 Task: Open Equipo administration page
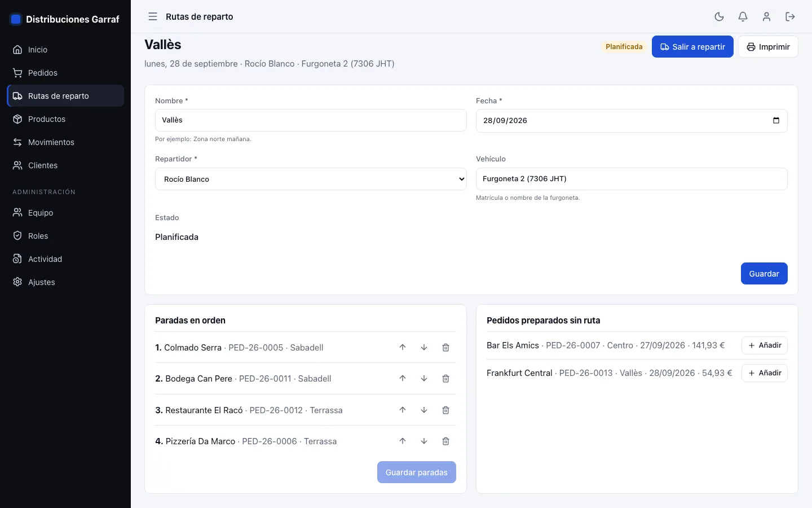pos(65,213)
